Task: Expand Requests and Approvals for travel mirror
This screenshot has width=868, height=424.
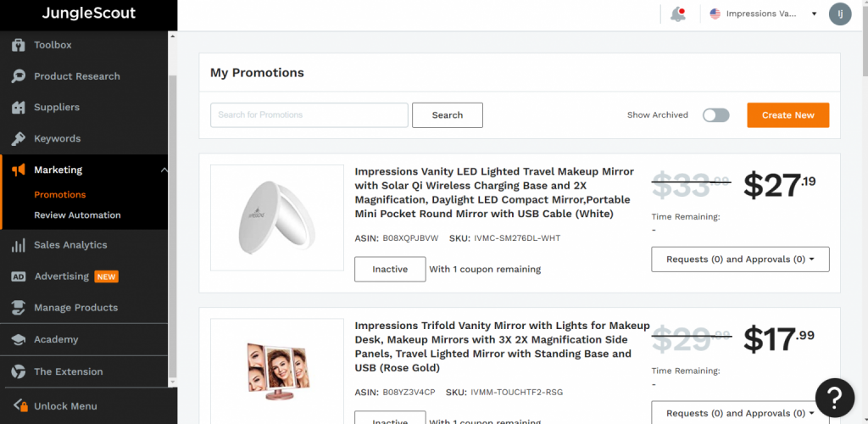Action: pos(740,259)
